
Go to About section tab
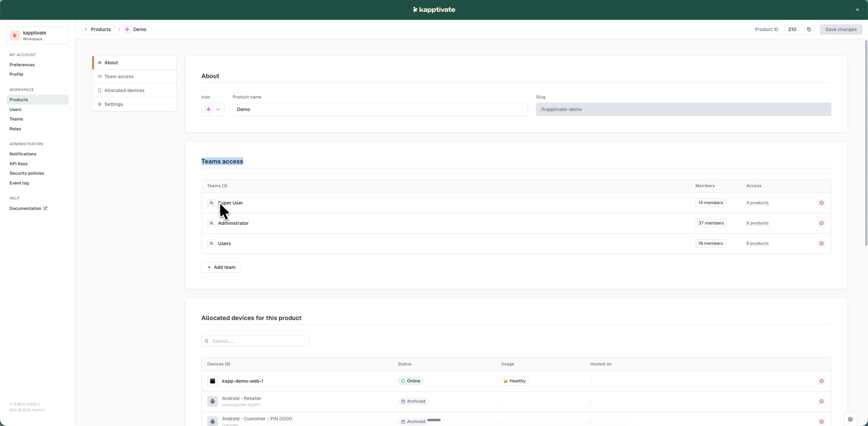(x=134, y=63)
